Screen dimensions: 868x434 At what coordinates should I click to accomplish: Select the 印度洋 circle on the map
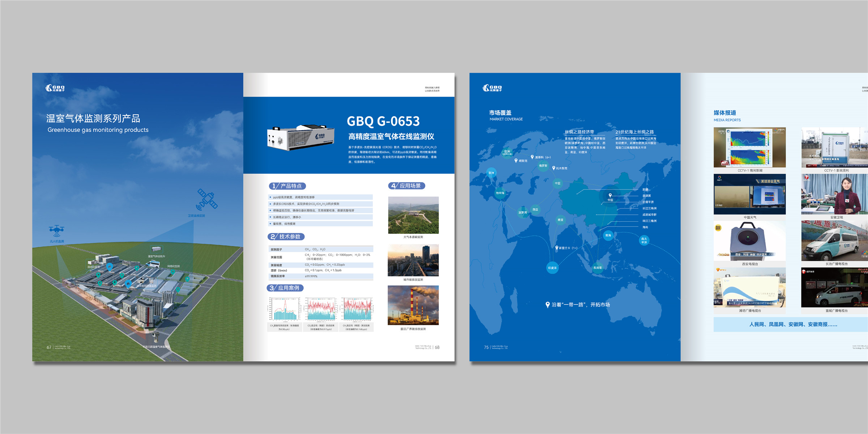coord(552,268)
